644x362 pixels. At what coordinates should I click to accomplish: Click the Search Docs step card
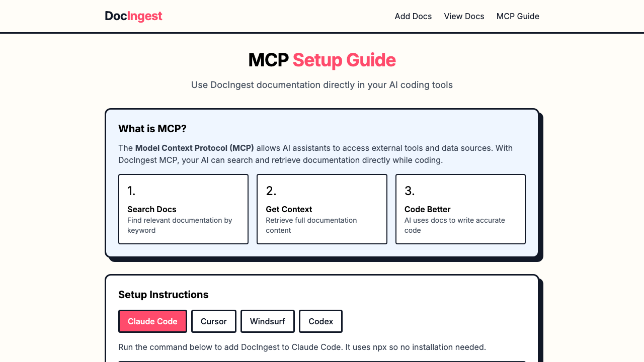pyautogui.click(x=183, y=209)
